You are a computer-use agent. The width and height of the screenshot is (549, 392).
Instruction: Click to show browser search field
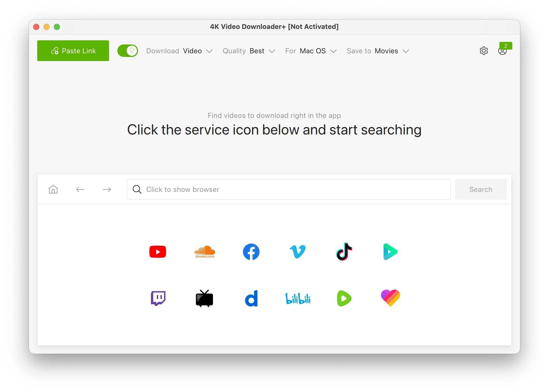click(x=289, y=189)
